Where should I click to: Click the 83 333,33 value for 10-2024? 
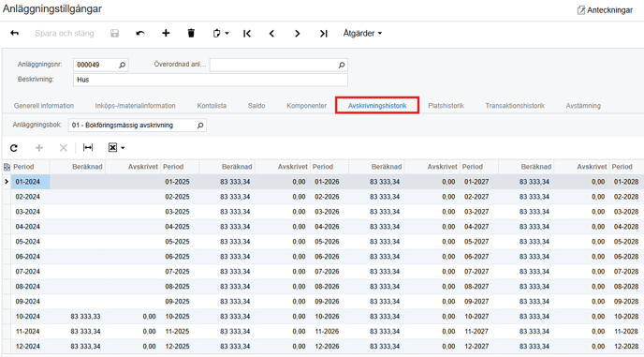click(x=85, y=317)
